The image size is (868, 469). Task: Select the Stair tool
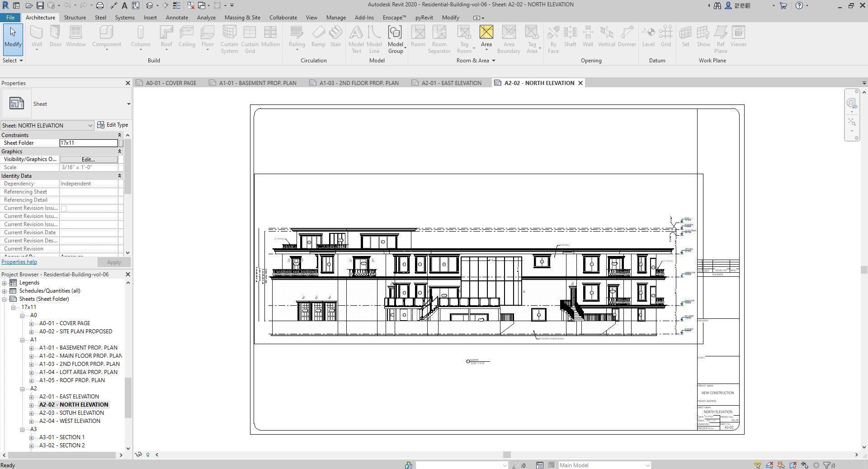335,37
